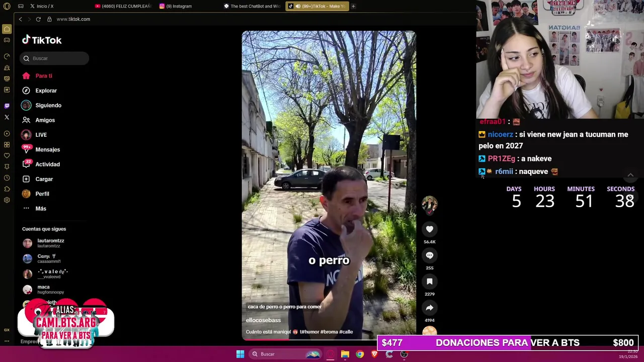This screenshot has height=362, width=644.
Task: Click the browser back arrow
Action: [20, 19]
